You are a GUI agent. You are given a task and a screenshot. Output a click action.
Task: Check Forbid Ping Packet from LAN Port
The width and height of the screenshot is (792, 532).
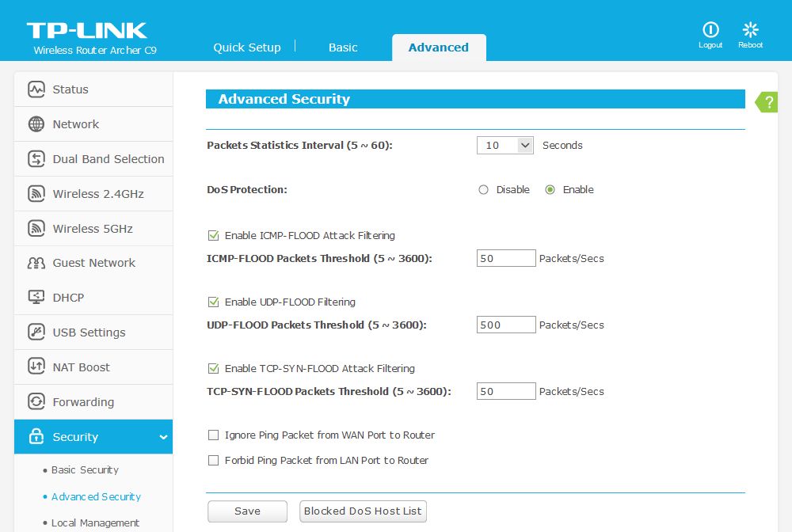[x=214, y=460]
